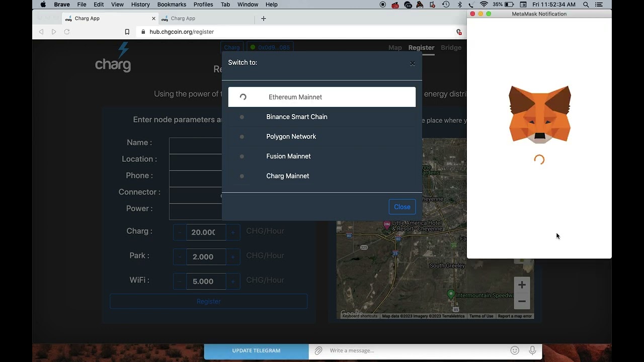Click the microphone icon
Viewport: 644px width, 362px height.
532,350
